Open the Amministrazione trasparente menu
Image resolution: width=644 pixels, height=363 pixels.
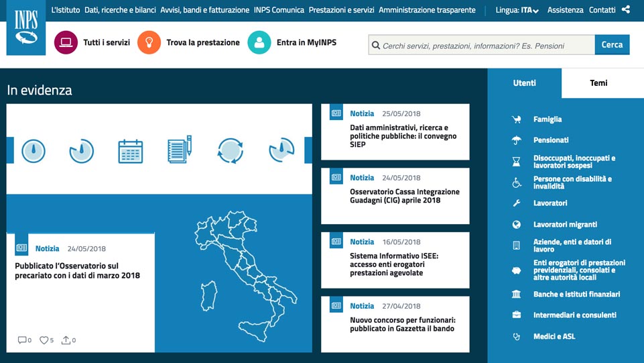coord(427,10)
